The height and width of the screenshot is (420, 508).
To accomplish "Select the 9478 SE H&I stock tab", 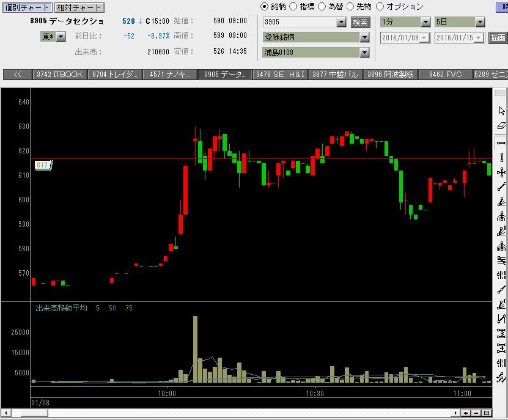I will 280,75.
